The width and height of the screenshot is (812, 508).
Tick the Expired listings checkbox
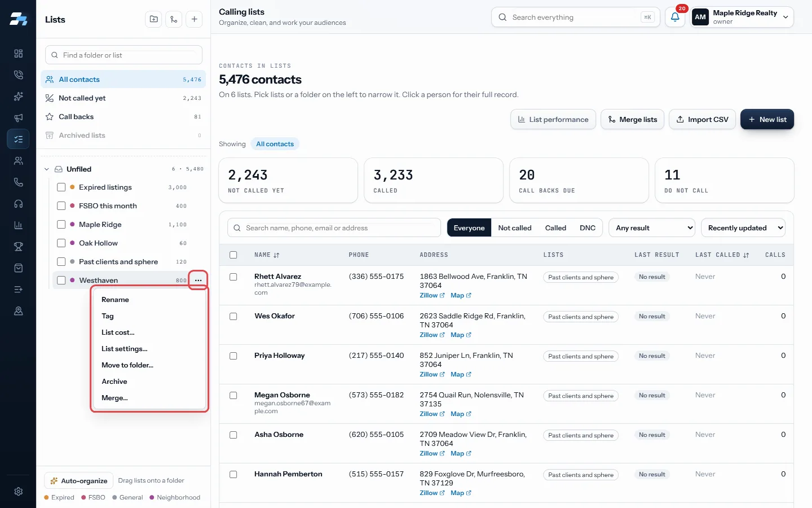coord(61,187)
